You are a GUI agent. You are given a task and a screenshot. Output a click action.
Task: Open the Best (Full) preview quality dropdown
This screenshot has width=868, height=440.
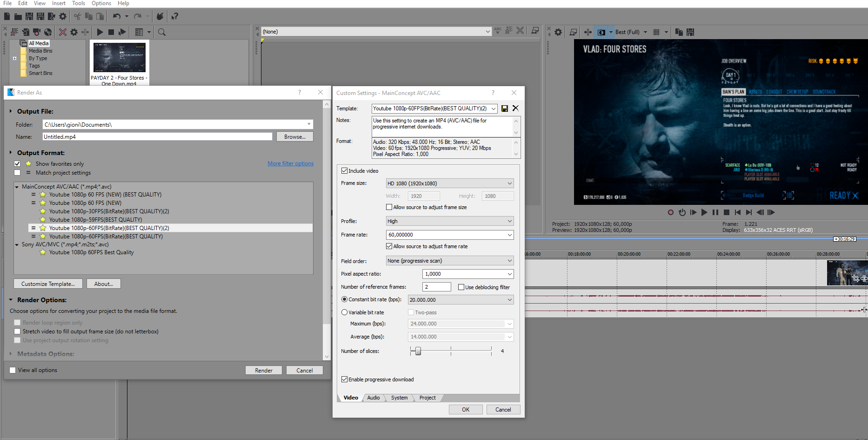(x=645, y=32)
